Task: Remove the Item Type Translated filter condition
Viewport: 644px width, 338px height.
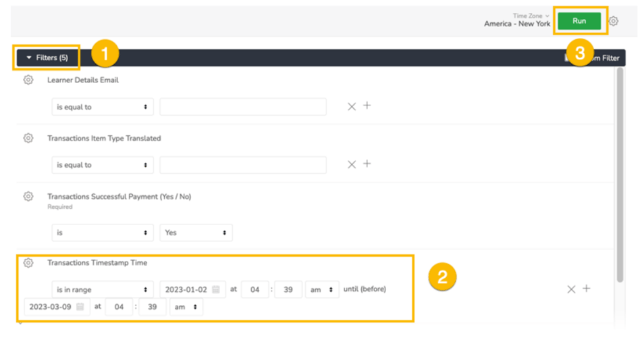Action: (x=351, y=165)
